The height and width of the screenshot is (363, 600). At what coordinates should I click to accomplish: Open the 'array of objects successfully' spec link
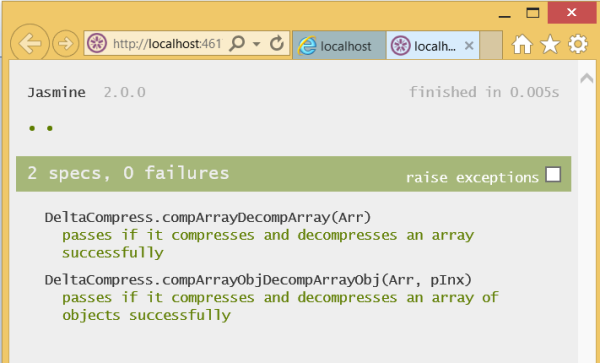click(x=280, y=306)
